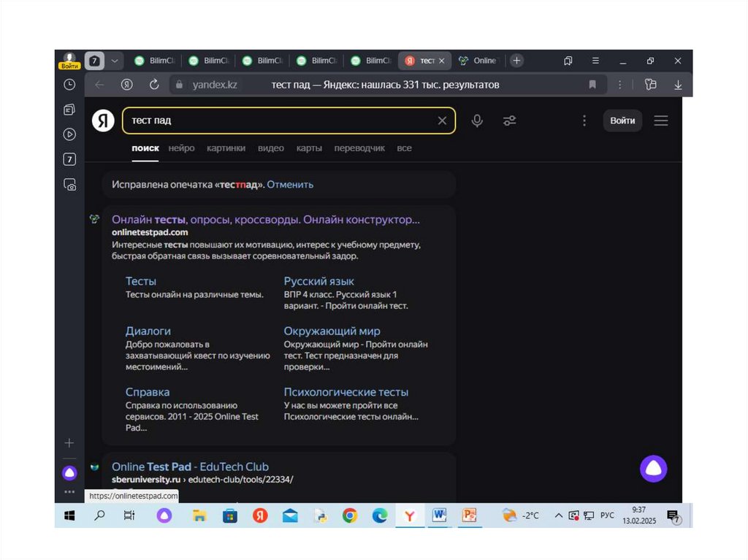Image resolution: width=748 pixels, height=560 pixels.
Task: Open the Онлайн тесты, опросы, кроссворды result
Action: click(266, 220)
